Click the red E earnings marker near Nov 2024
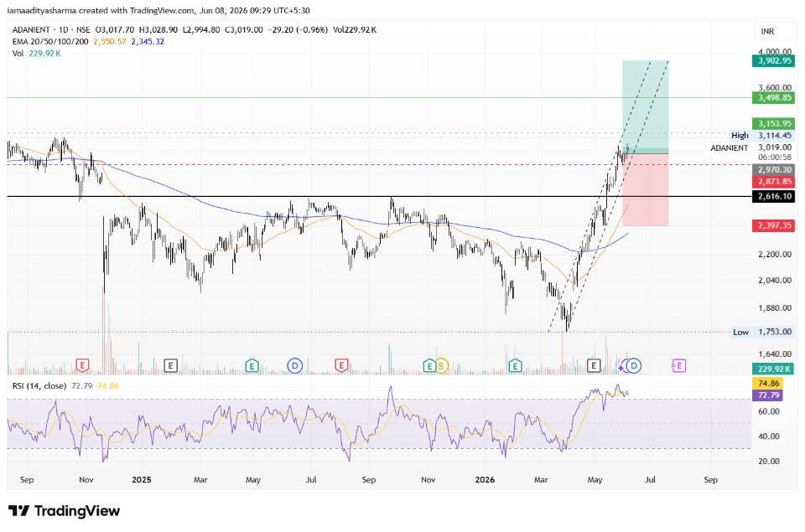The height and width of the screenshot is (532, 805). (82, 366)
